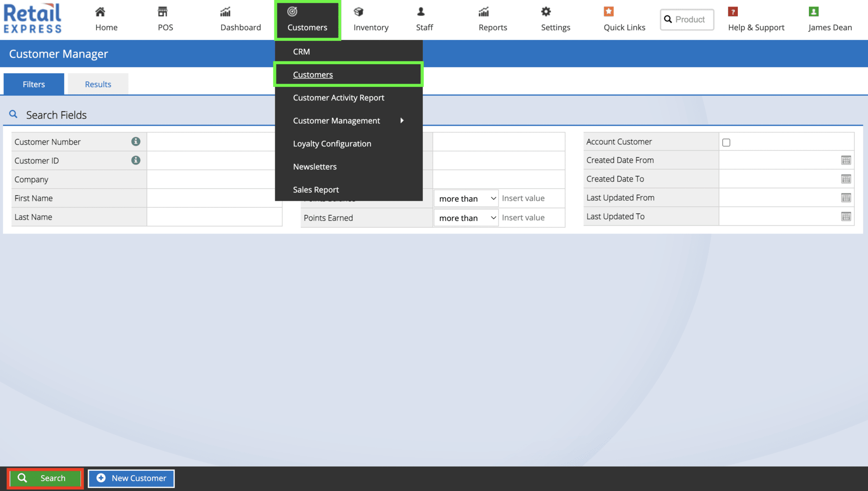Click the Retail Express logo
868x491 pixels.
(32, 19)
